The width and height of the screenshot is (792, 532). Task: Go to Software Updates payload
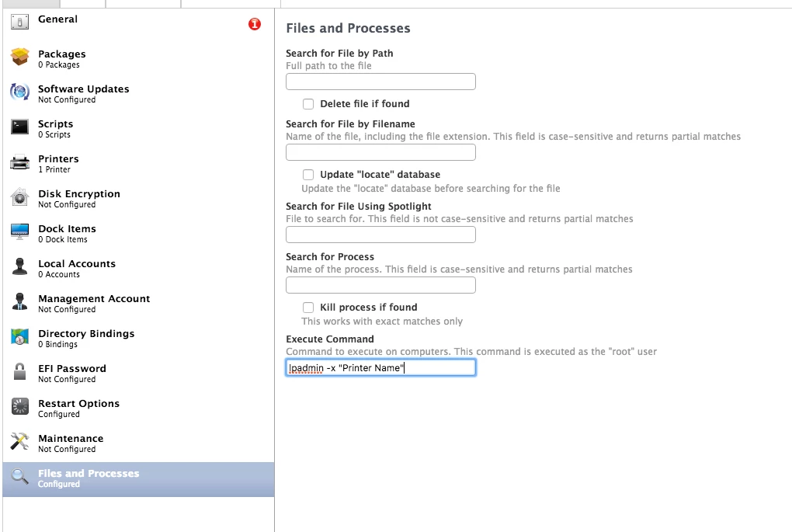(138, 93)
